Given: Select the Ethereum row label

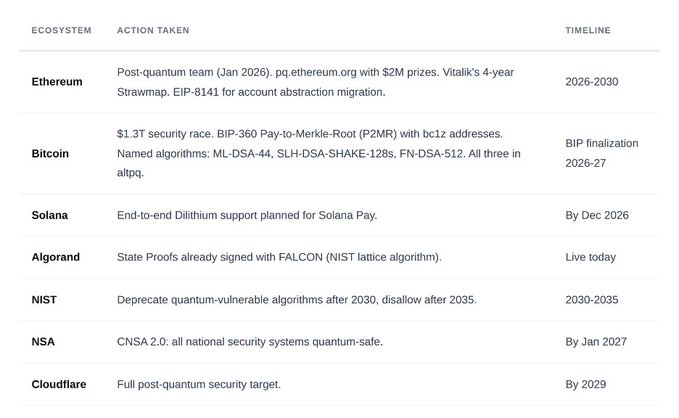Looking at the screenshot, I should click(57, 81).
